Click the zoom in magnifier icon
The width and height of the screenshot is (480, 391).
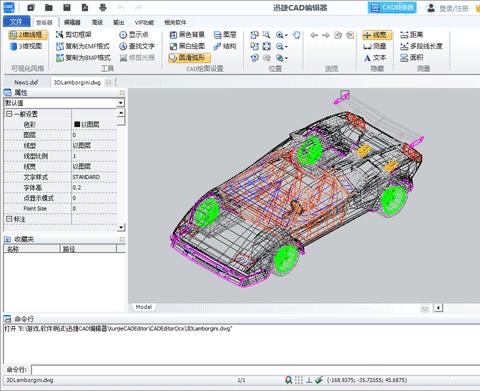tap(280, 35)
